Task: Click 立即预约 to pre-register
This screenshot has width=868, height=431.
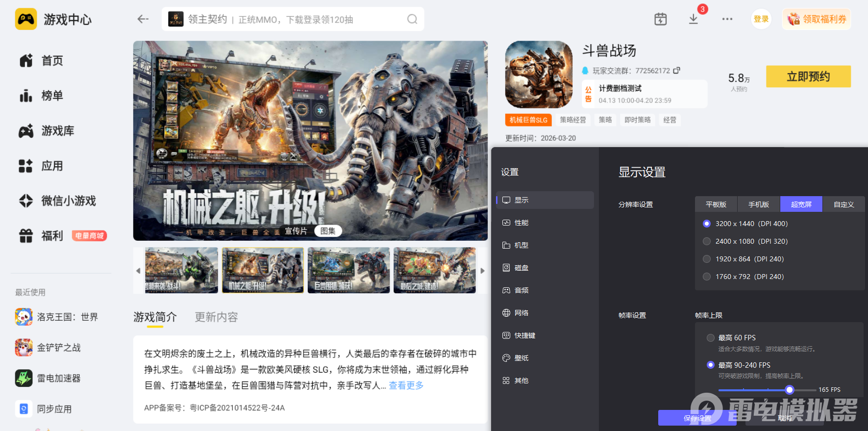Action: point(809,76)
